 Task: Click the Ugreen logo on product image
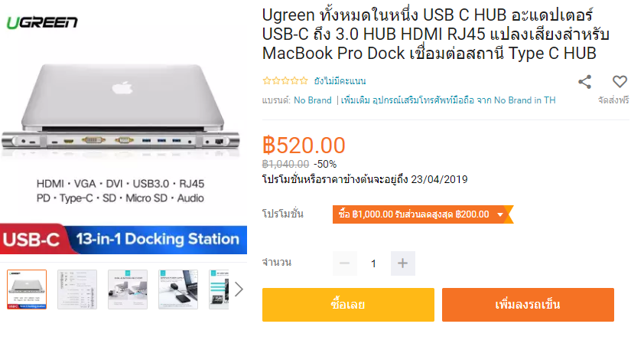[x=42, y=22]
